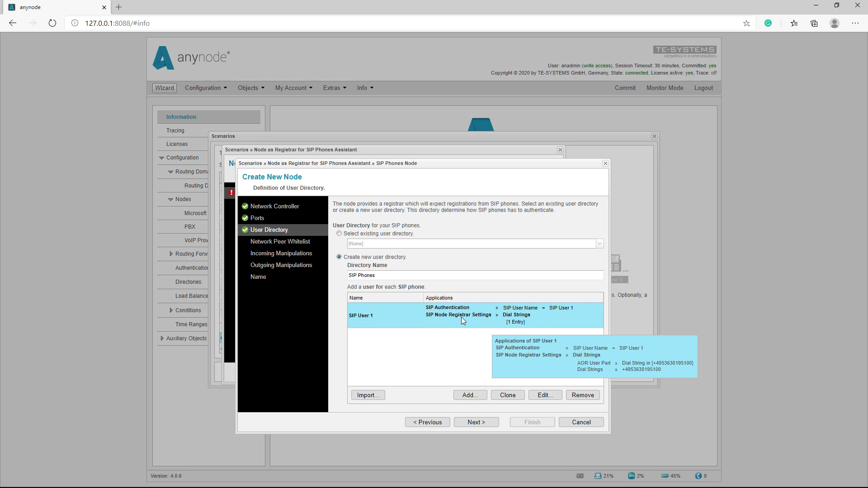
Task: Click the green check icon beside User Directory
Action: 245,230
